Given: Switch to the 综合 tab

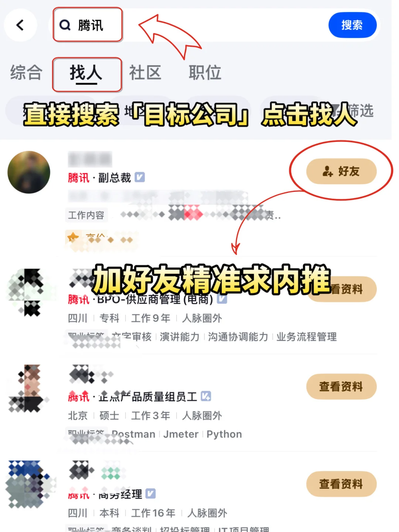Looking at the screenshot, I should 26,72.
